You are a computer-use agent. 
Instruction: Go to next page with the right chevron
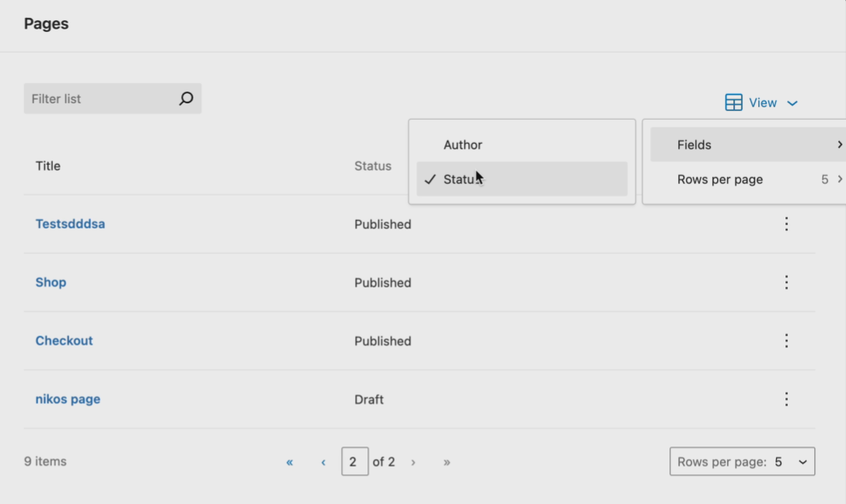(x=413, y=461)
